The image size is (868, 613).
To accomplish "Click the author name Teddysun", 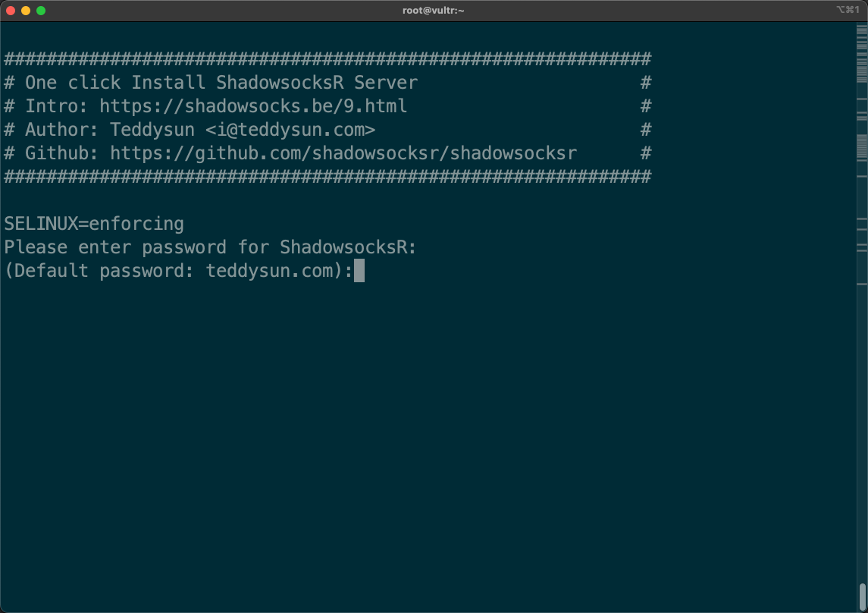I will [x=152, y=130].
